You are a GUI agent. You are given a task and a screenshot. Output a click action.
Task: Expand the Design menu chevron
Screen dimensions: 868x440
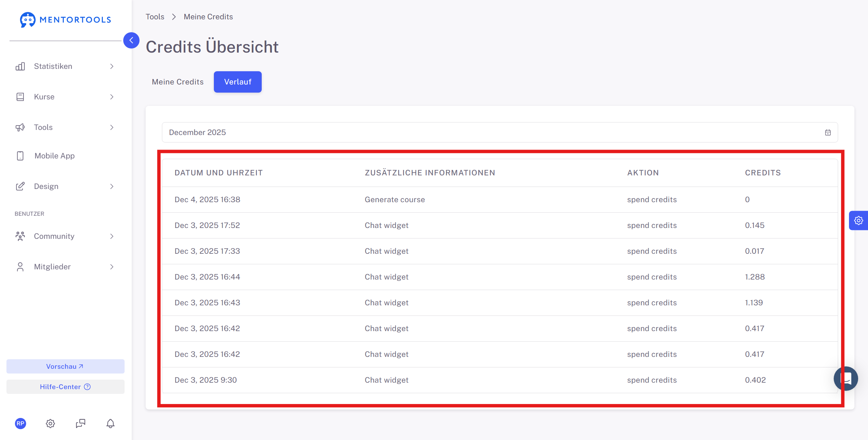tap(112, 186)
